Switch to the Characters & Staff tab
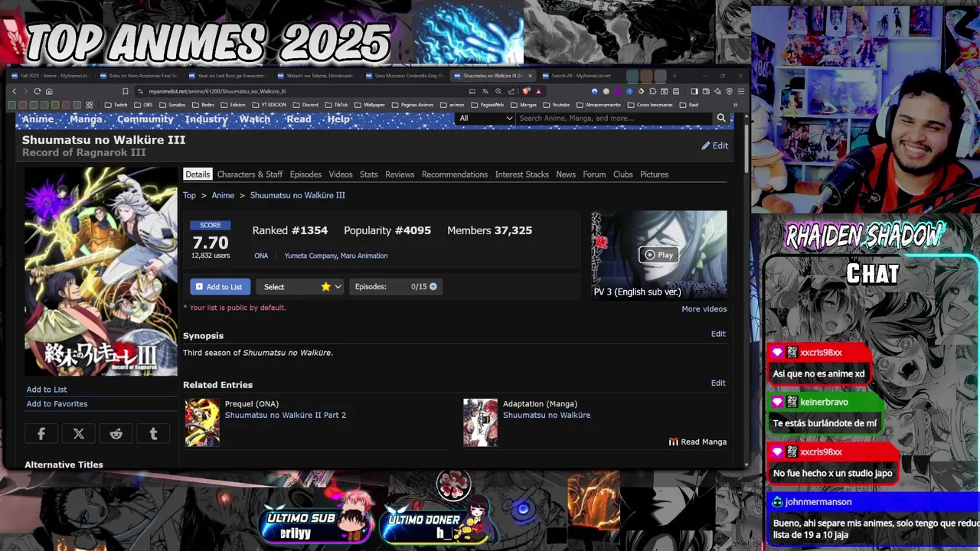This screenshot has height=551, width=980. point(250,174)
